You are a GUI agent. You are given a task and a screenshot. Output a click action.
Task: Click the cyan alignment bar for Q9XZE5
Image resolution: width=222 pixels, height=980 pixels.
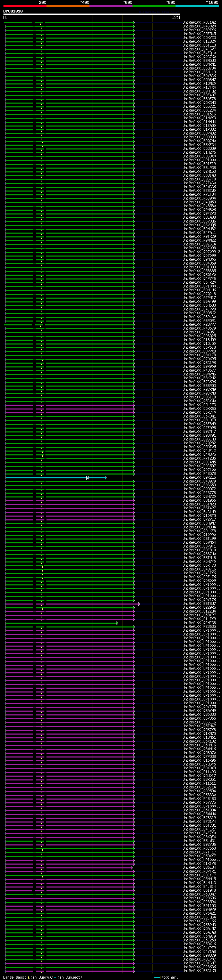pyautogui.click(x=56, y=477)
